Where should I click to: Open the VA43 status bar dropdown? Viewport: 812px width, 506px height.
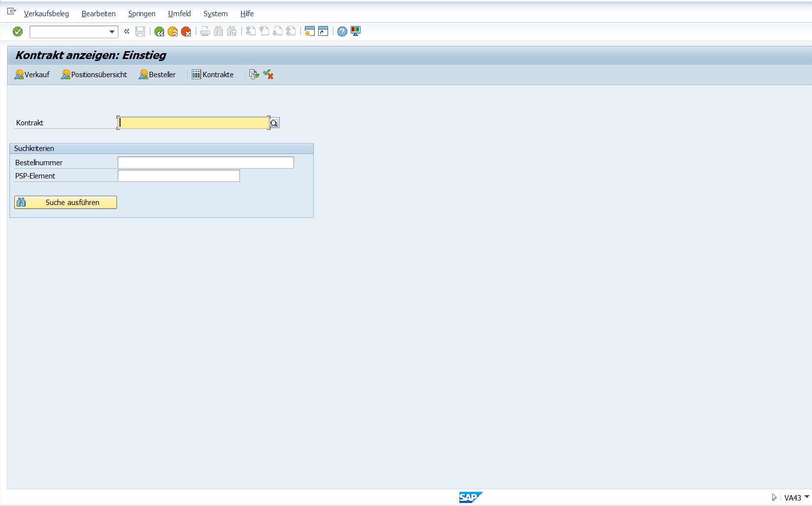[807, 497]
